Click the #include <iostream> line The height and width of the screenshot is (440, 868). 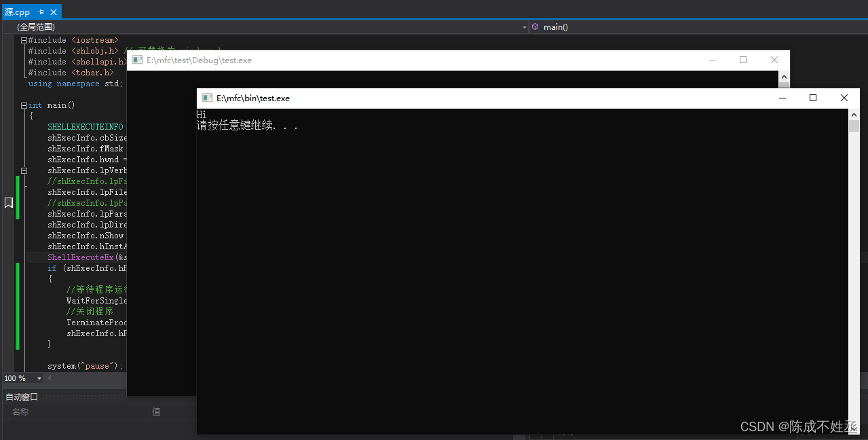coord(73,40)
